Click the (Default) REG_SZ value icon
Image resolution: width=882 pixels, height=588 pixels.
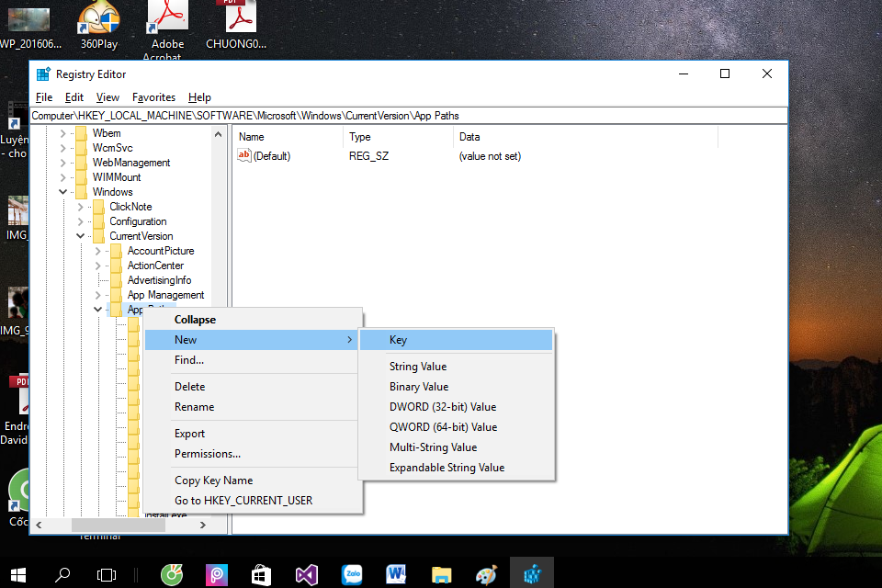pos(244,155)
